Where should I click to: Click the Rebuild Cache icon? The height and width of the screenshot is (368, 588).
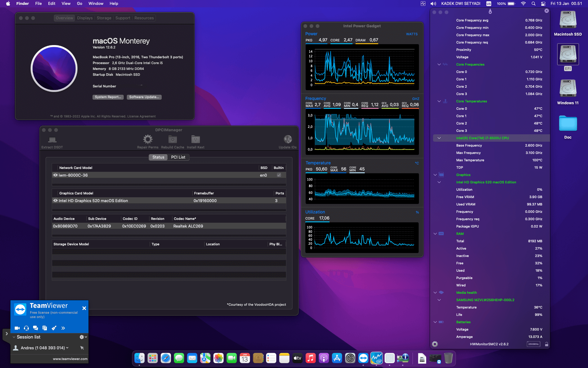click(172, 140)
